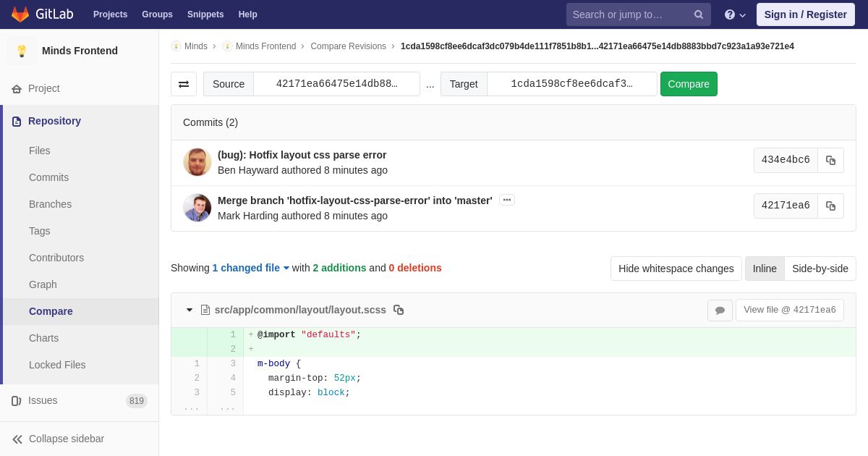Click Mark Harding author name
This screenshot has width=868, height=456.
tap(248, 216)
